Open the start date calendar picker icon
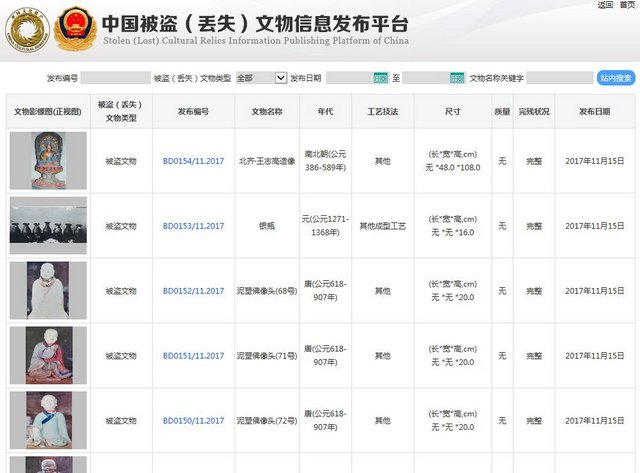The image size is (640, 473). coord(381,78)
